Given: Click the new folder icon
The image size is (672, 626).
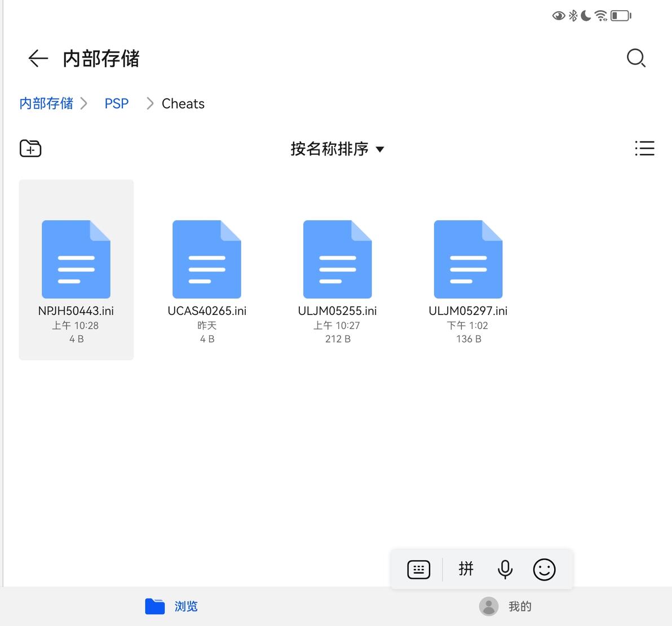Looking at the screenshot, I should (x=30, y=148).
